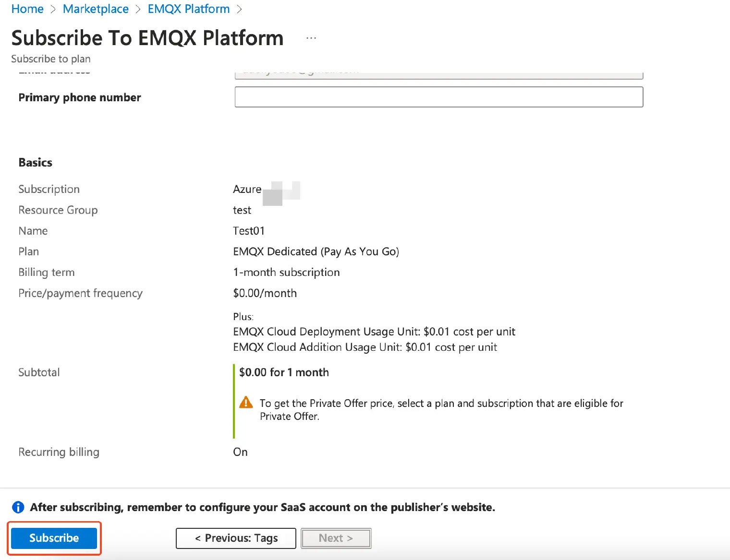
Task: Select the Basics section heading
Action: (x=36, y=162)
